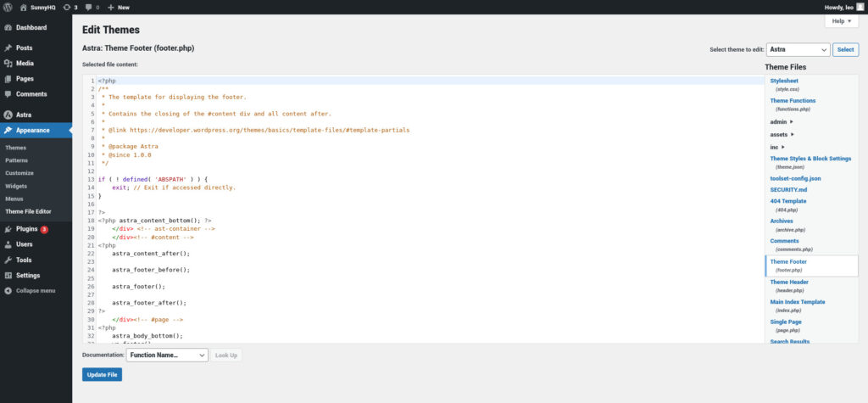Open Patterns submenu item
This screenshot has width=868, height=403.
pos(17,160)
